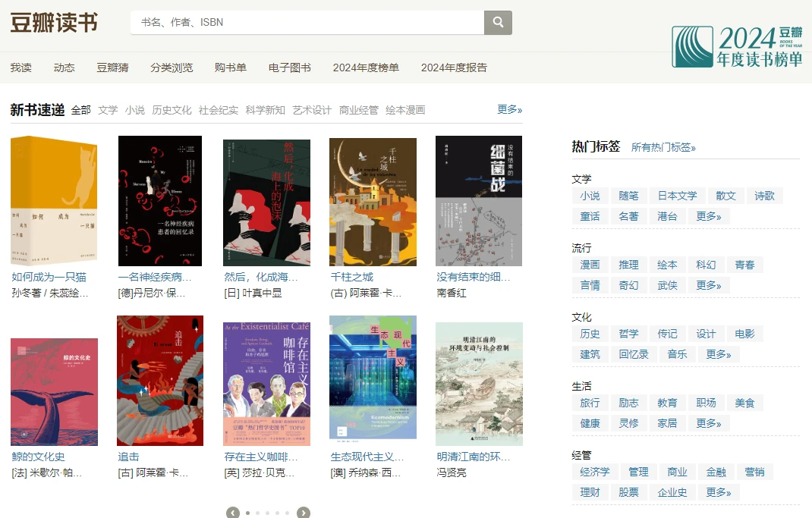Viewport: 812px width, 518px height.
Task: Switch to the 小说 new books tab
Action: (x=135, y=110)
